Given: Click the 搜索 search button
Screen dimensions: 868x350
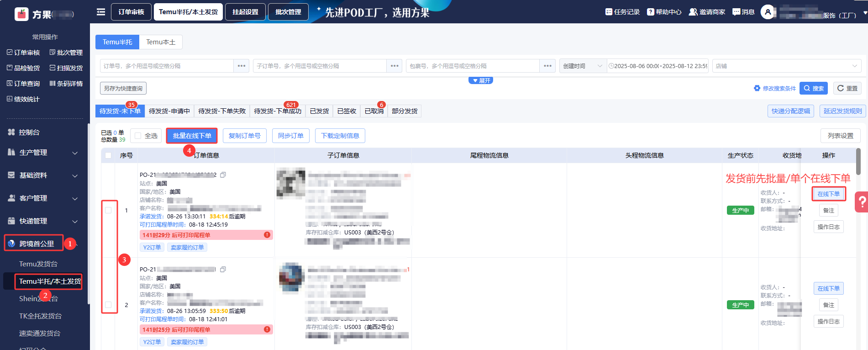Looking at the screenshot, I should coord(814,88).
